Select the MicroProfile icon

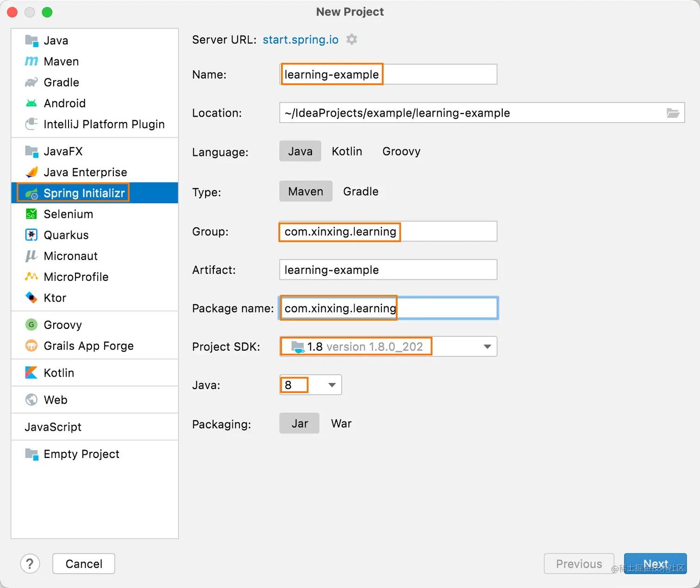[x=31, y=277]
